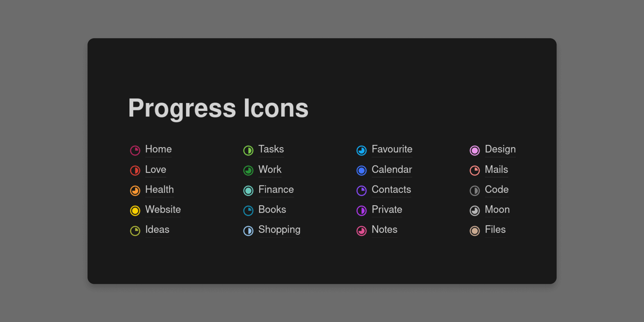The height and width of the screenshot is (322, 644).
Task: Select the Notes link
Action: [384, 229]
